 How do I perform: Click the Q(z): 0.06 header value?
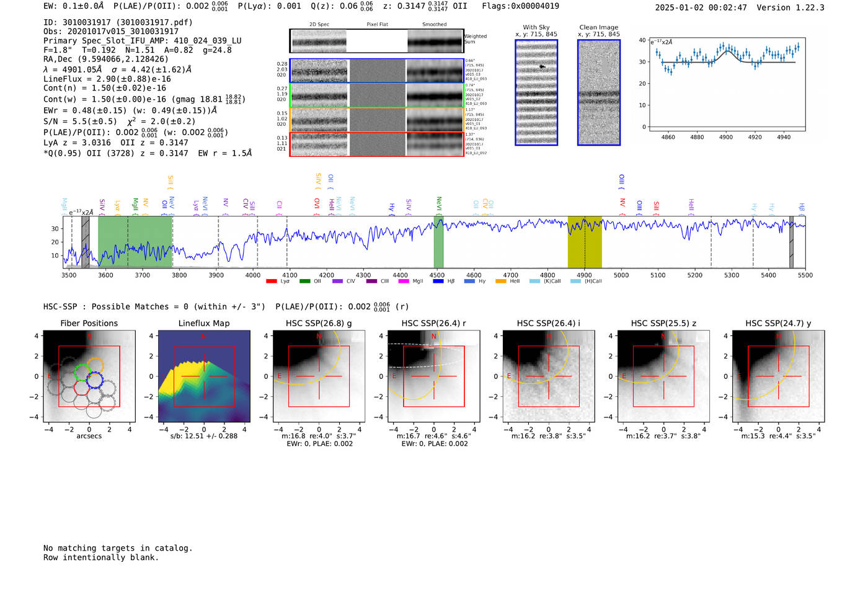342,6
